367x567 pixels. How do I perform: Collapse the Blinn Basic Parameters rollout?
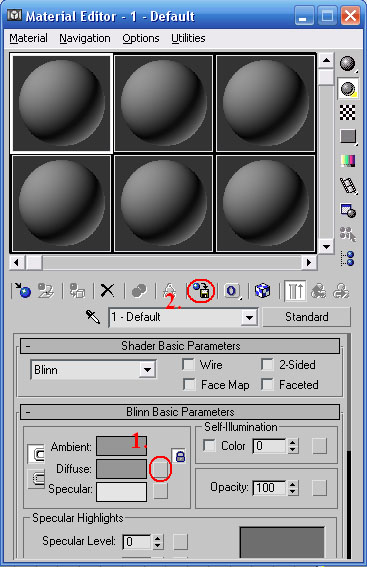point(180,412)
